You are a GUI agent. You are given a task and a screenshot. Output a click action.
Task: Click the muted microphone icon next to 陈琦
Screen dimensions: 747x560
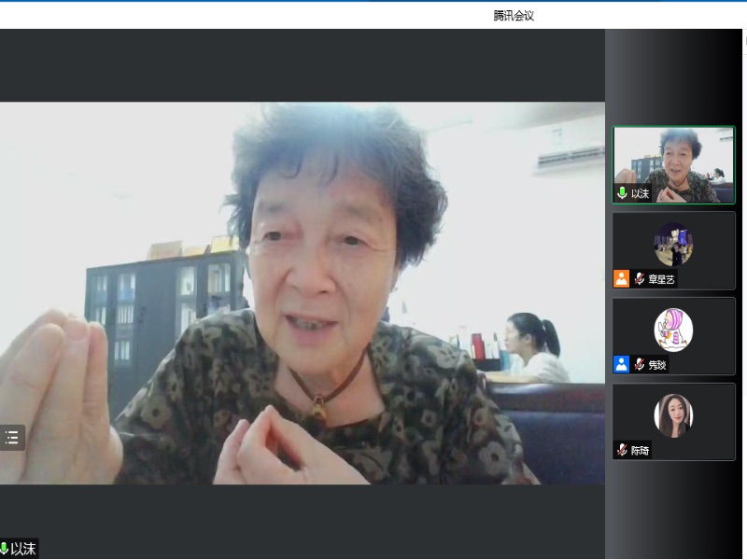point(622,451)
